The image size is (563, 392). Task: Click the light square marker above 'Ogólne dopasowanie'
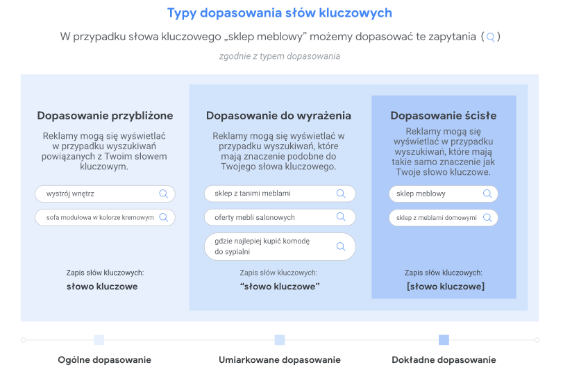[x=99, y=339]
